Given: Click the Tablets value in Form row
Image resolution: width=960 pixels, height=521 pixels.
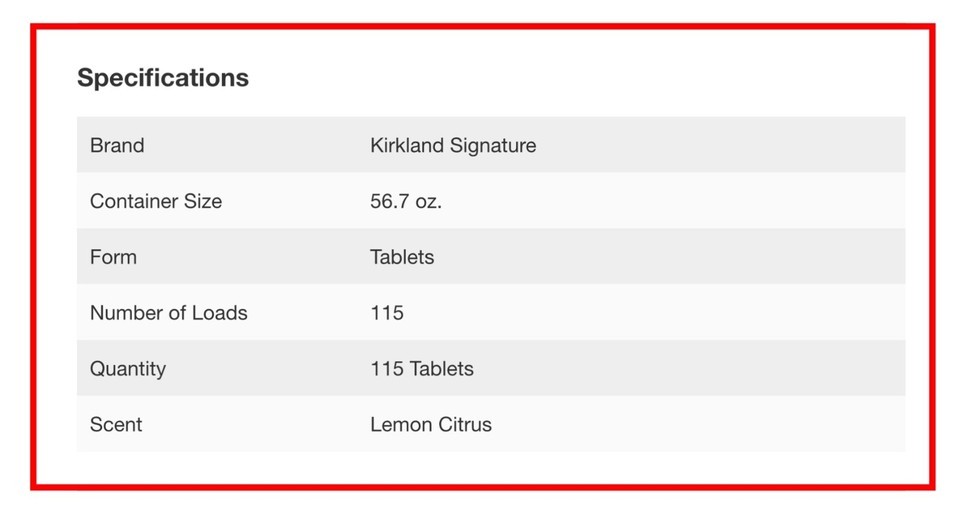Looking at the screenshot, I should click(x=402, y=257).
